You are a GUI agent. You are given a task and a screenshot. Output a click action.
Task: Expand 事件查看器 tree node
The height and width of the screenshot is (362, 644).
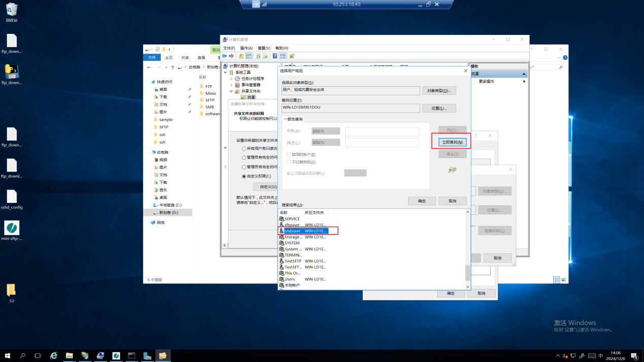click(231, 85)
